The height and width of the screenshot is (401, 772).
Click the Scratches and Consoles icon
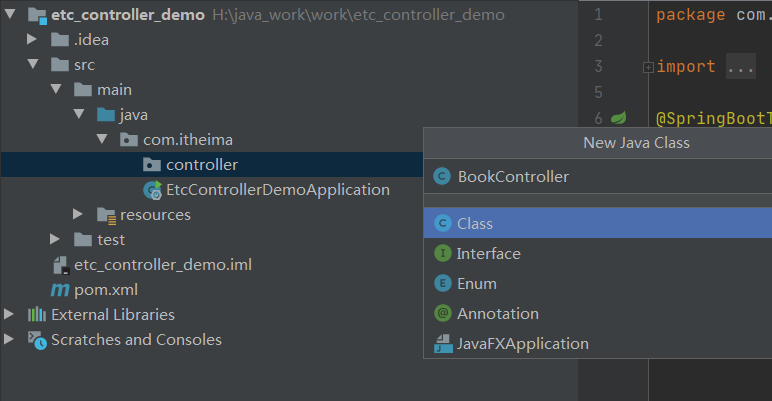tap(37, 340)
